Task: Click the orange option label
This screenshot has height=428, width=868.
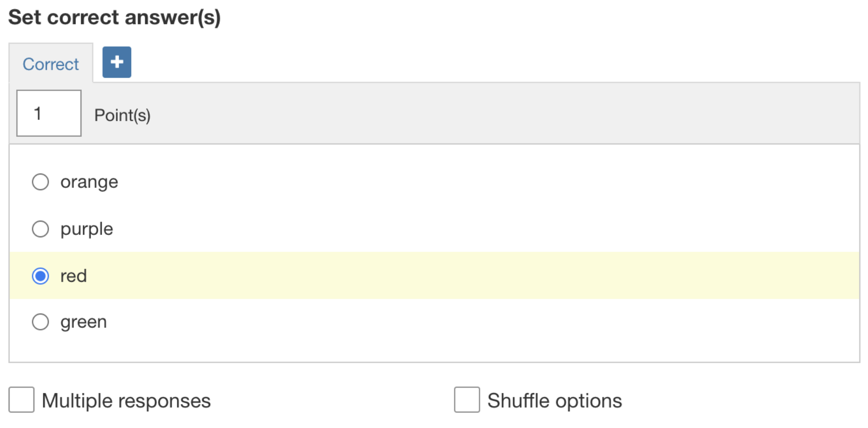Action: [89, 182]
